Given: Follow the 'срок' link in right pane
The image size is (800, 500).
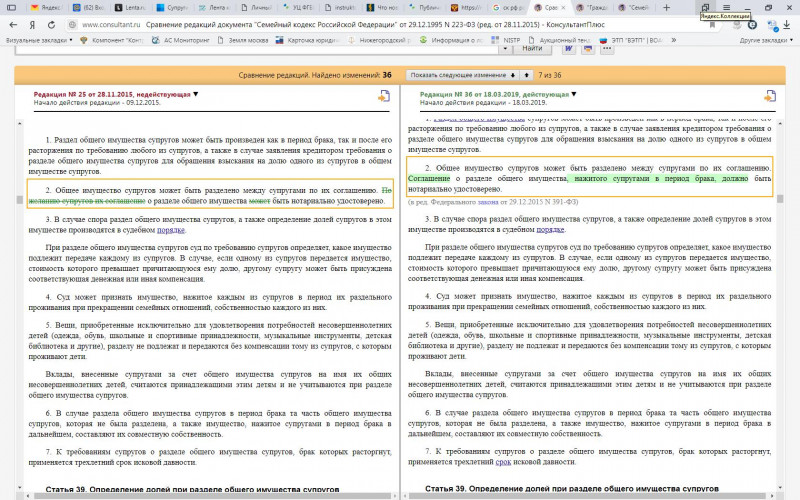Looking at the screenshot, I should click(x=503, y=462).
